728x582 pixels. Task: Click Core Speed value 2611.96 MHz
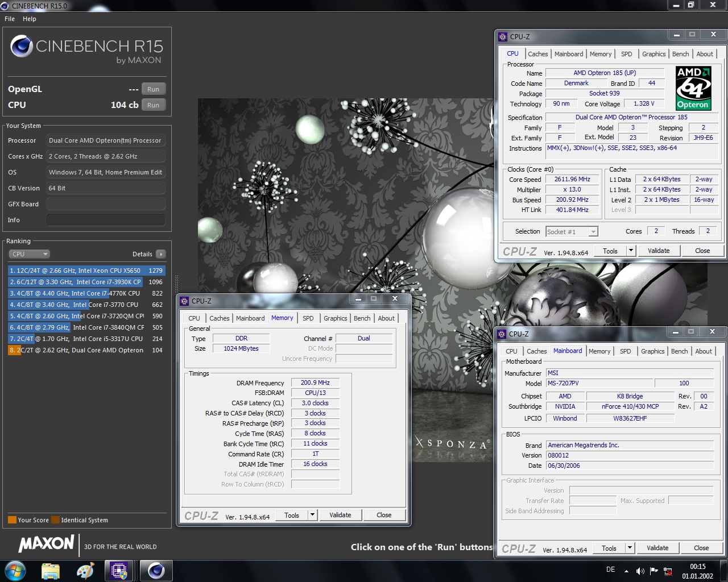coord(572,179)
